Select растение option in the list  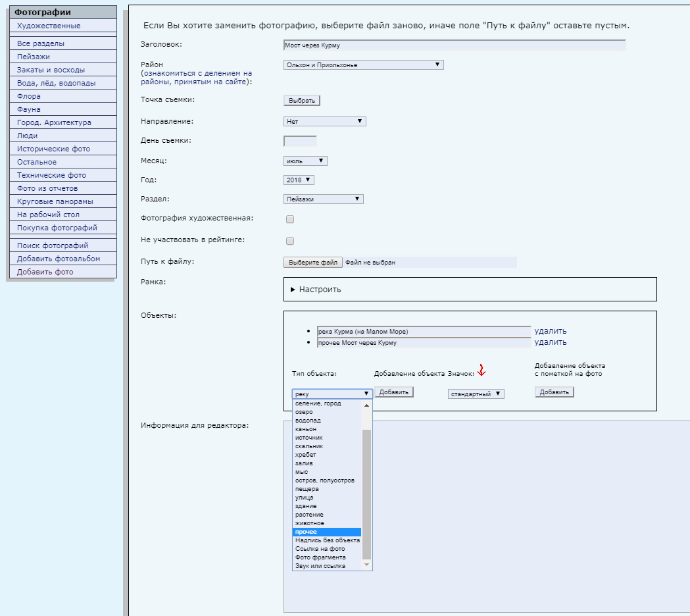[x=327, y=514]
